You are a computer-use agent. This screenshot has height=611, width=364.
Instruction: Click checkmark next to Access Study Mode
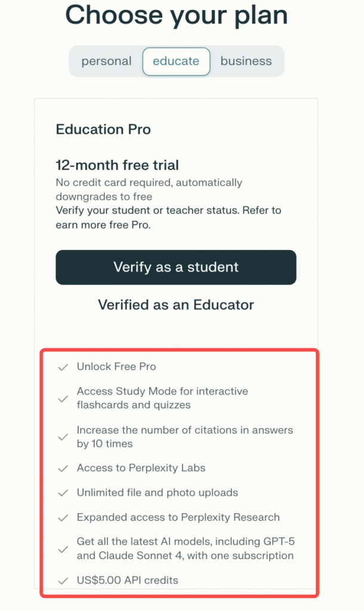[x=63, y=399]
